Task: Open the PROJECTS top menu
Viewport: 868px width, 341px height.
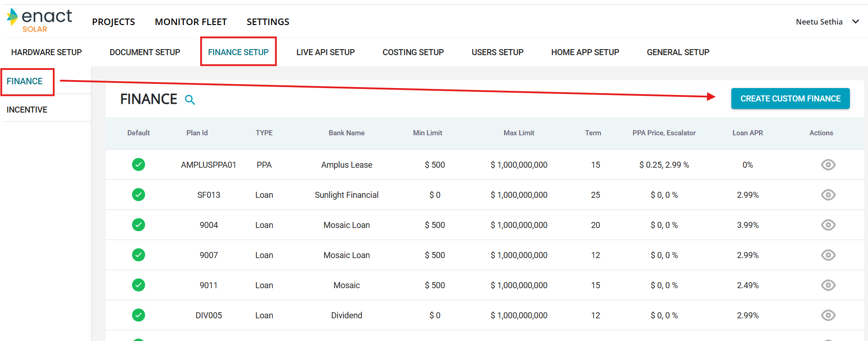Action: point(114,22)
